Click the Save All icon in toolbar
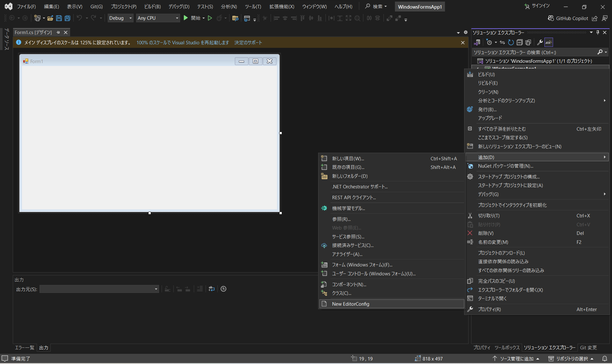Viewport: 612px width, 364px height. (x=67, y=18)
